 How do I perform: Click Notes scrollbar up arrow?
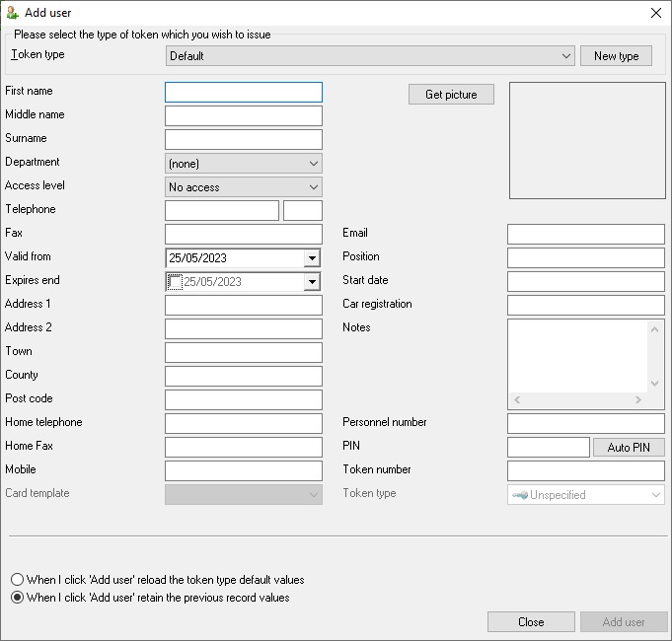[x=654, y=329]
